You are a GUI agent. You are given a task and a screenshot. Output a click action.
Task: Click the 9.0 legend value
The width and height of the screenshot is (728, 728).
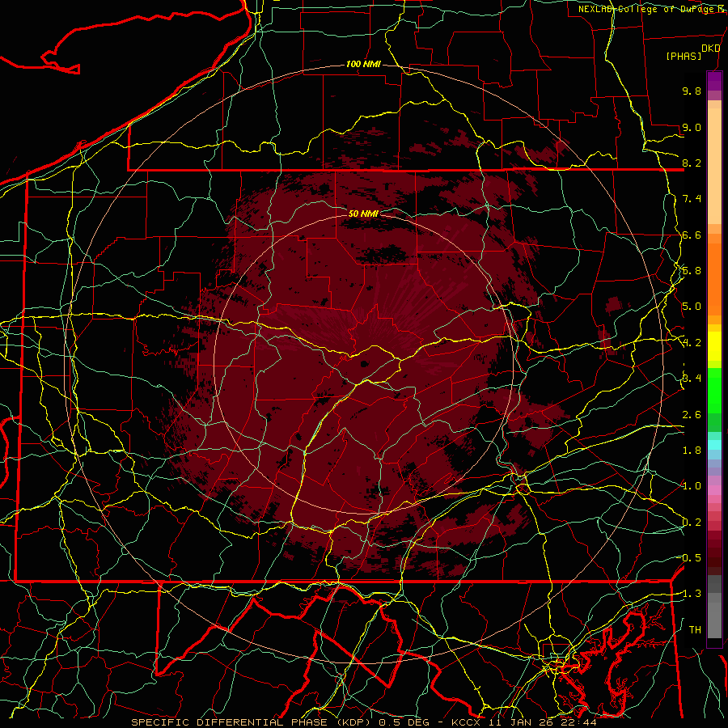click(x=692, y=128)
